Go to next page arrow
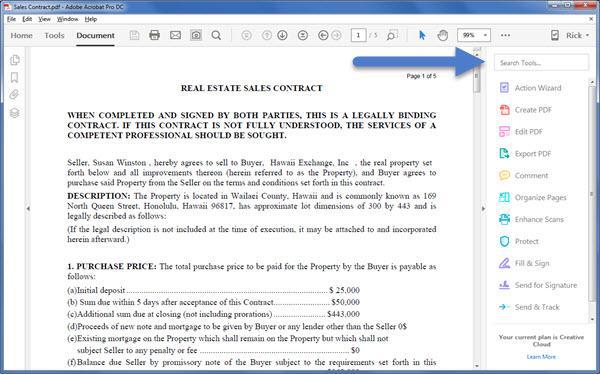 pos(282,35)
